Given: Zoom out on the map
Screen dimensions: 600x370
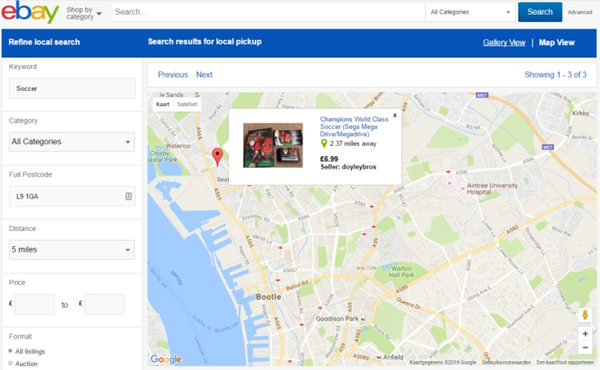Looking at the screenshot, I should [585, 347].
